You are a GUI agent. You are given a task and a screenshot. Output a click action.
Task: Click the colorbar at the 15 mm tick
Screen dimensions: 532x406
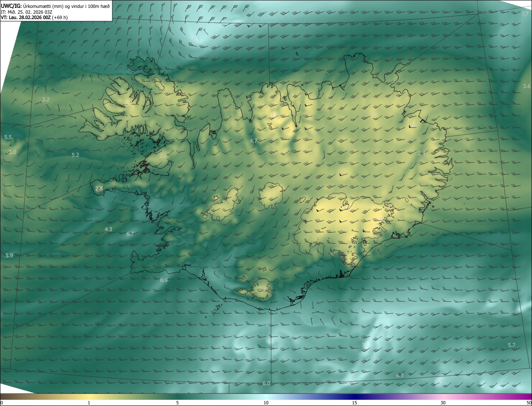coord(355,397)
